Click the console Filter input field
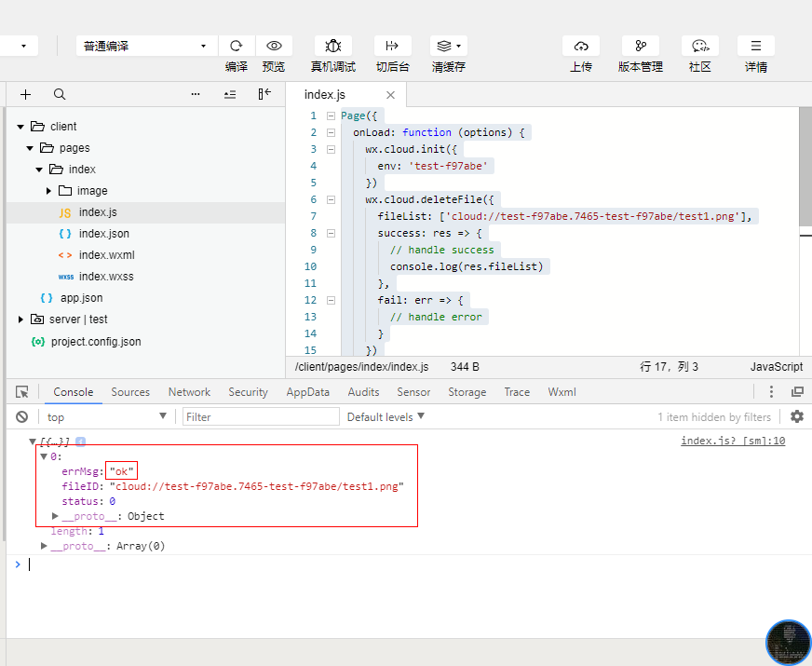Screen dimensions: 812x666 point(261,417)
